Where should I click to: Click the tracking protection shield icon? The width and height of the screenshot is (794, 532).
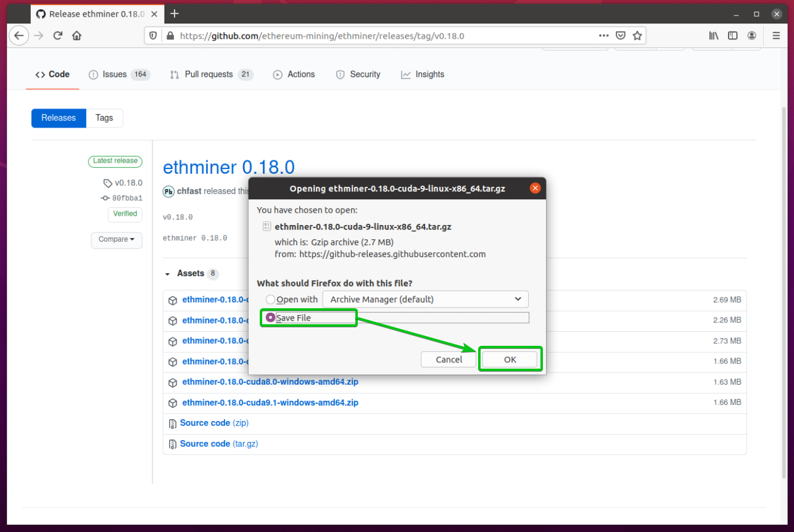click(154, 36)
